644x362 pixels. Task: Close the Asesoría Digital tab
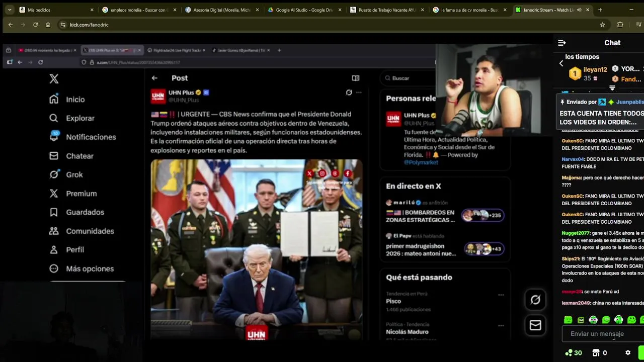tap(257, 10)
